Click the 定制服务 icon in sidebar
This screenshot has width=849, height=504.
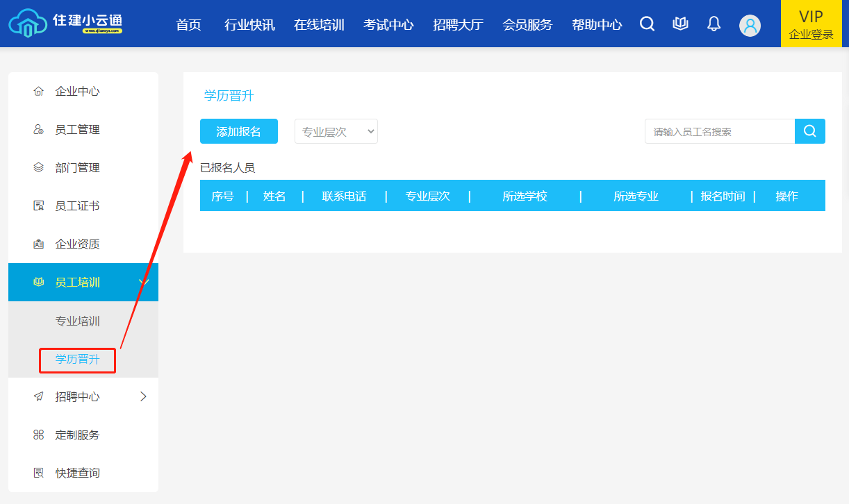(39, 435)
